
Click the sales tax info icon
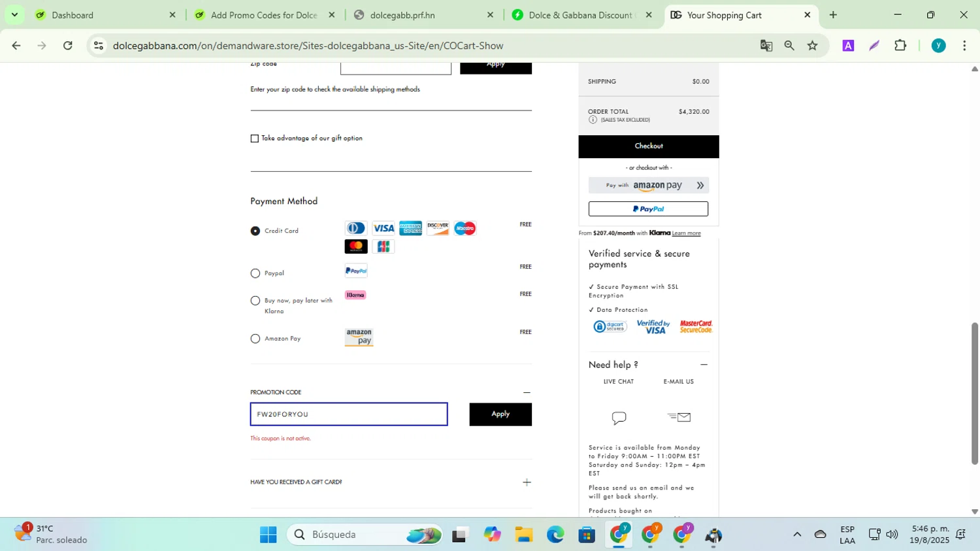593,120
